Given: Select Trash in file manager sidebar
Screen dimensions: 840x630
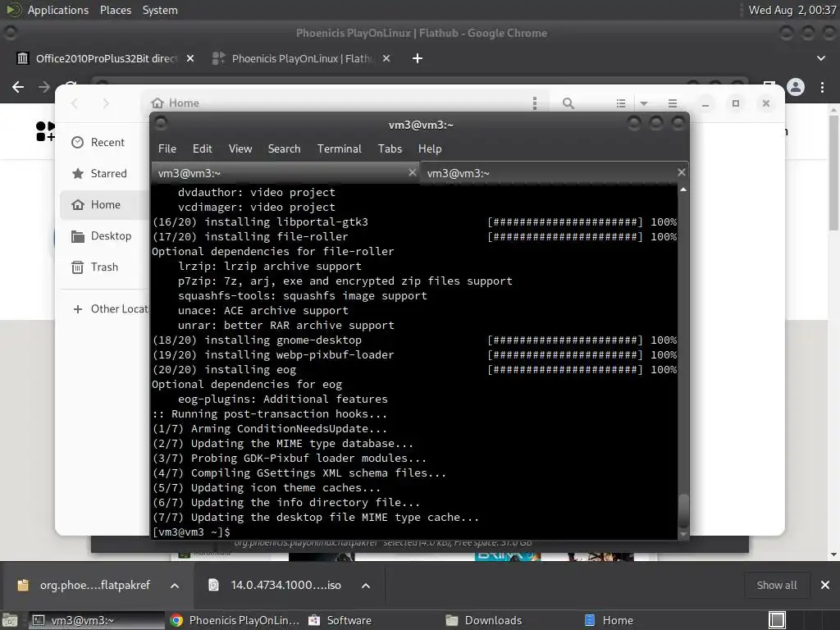Looking at the screenshot, I should tap(104, 267).
